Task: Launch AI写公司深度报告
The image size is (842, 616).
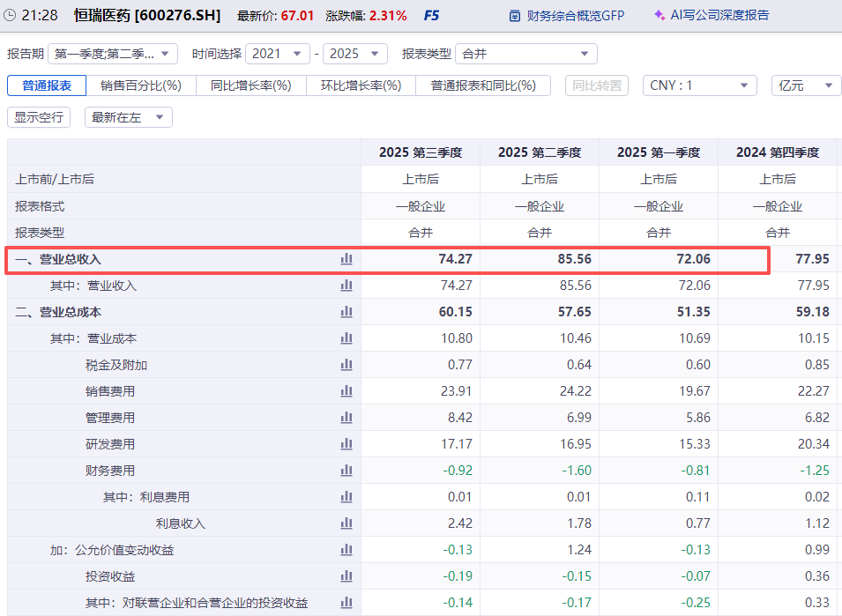Action: click(711, 15)
